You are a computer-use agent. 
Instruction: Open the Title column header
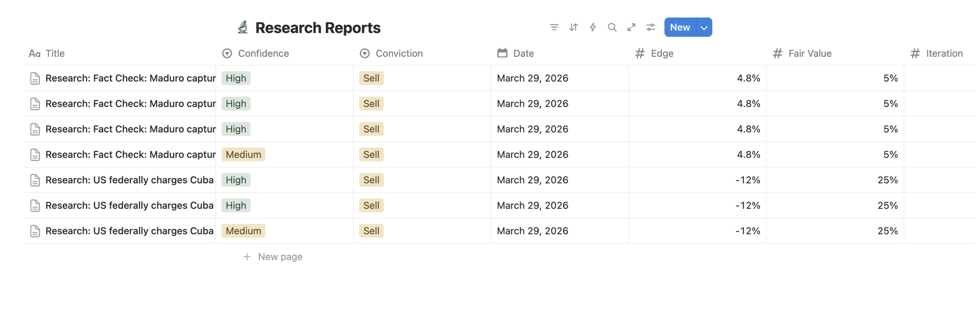(120, 53)
